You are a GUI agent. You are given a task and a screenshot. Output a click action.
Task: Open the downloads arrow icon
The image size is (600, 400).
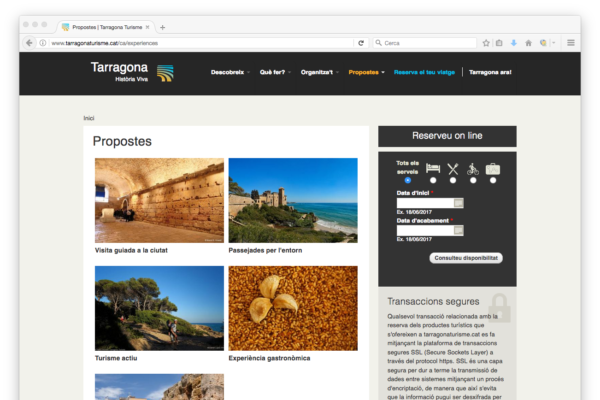(x=513, y=43)
